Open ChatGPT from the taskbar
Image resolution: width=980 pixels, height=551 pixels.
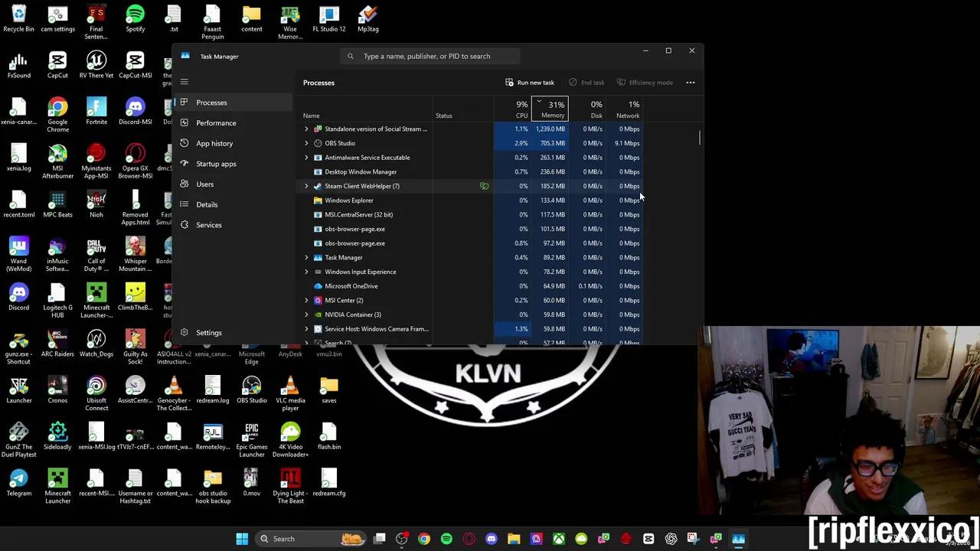pos(671,539)
